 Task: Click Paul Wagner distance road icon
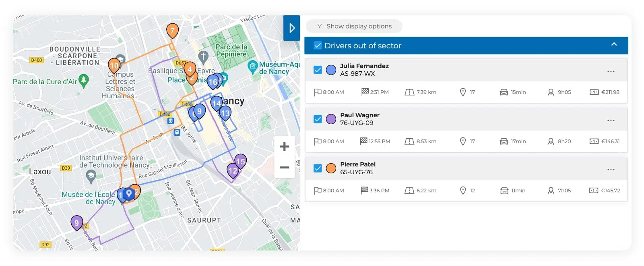[409, 141]
